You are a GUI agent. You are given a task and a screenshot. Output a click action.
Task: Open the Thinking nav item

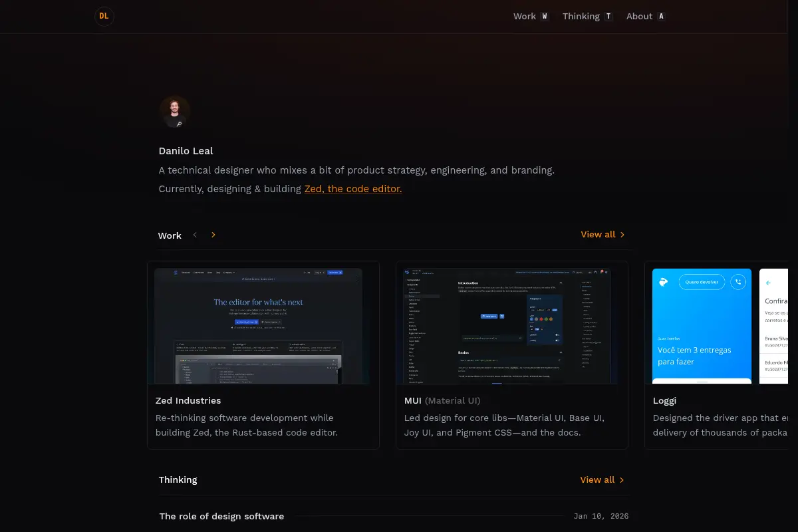(x=588, y=16)
